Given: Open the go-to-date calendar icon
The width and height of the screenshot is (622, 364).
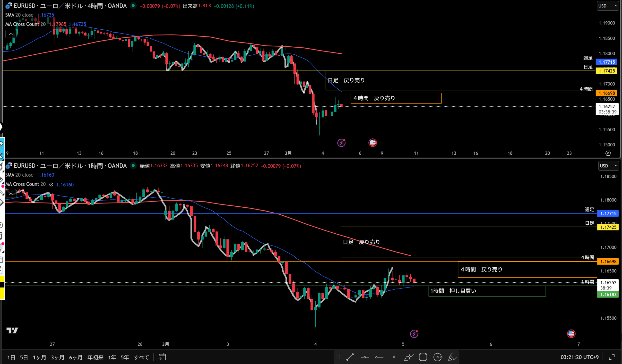Looking at the screenshot, I should click(x=162, y=357).
